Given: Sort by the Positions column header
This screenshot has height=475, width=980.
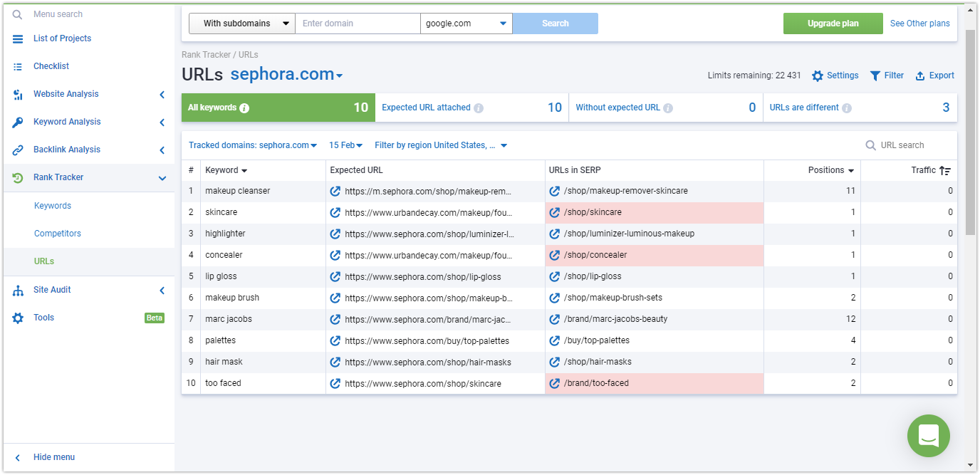Looking at the screenshot, I should pos(831,170).
